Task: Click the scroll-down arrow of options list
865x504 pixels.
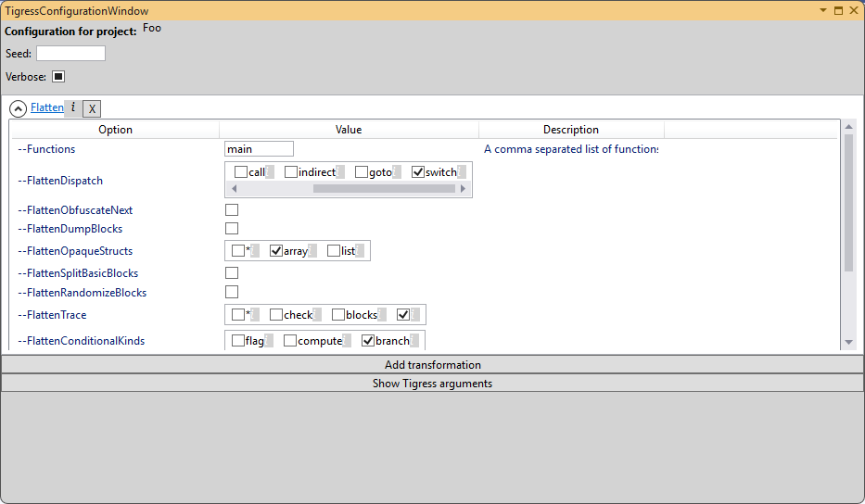Action: [848, 342]
